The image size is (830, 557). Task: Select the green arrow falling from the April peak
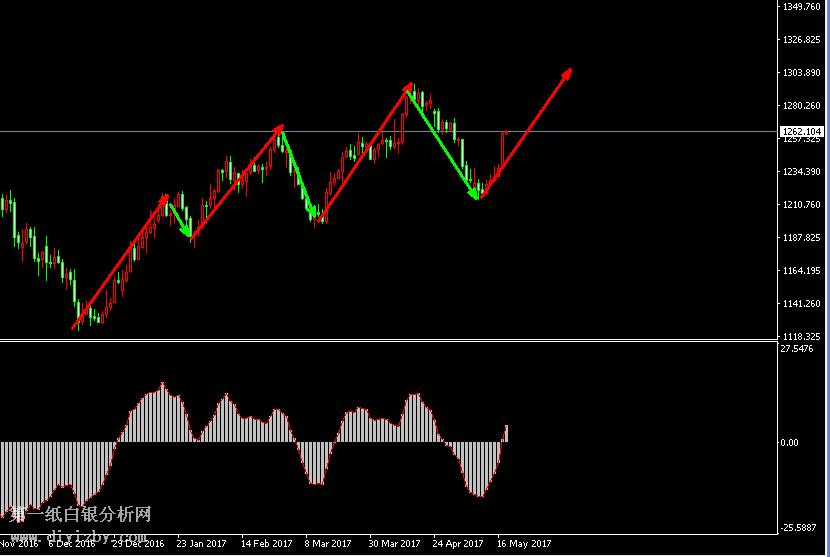point(443,143)
